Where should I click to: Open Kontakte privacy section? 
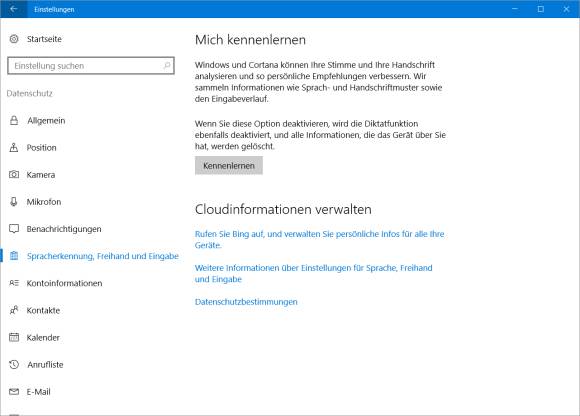pos(43,310)
